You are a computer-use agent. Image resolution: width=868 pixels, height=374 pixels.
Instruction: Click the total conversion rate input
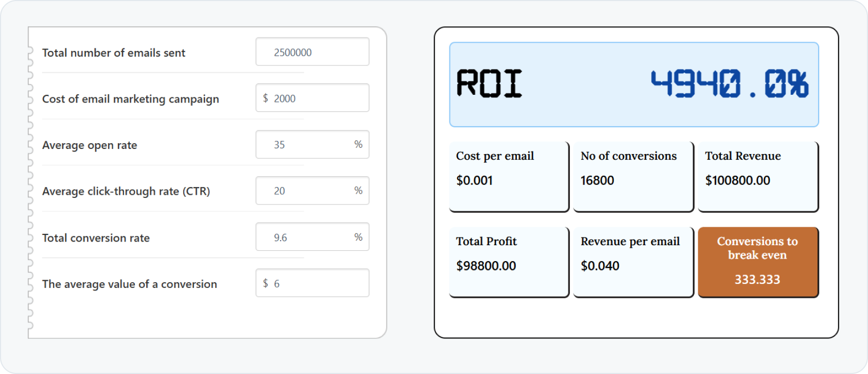[309, 237]
